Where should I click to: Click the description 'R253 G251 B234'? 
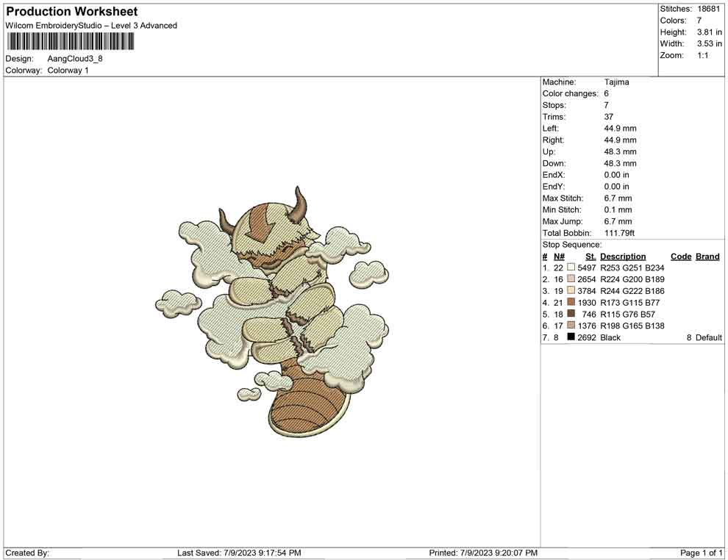[x=632, y=268]
